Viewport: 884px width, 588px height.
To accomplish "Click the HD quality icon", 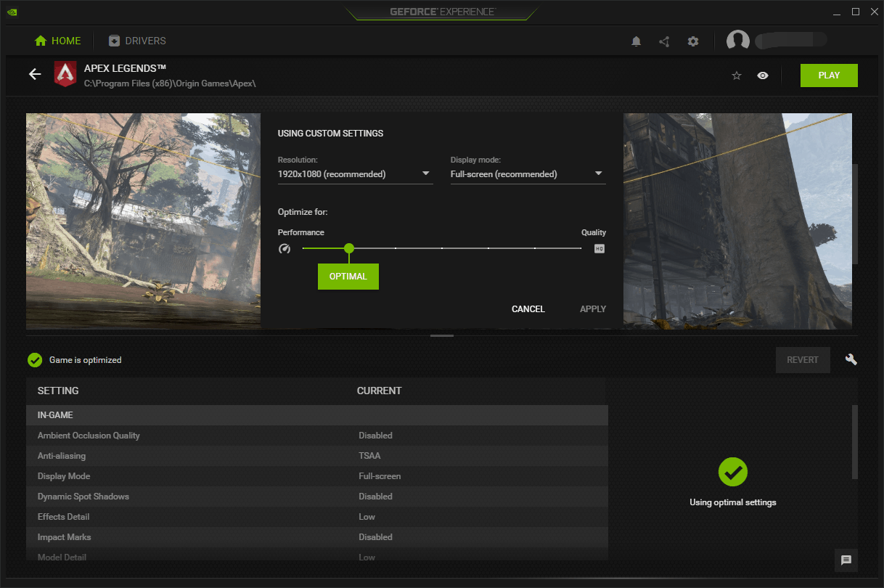I will pos(599,248).
